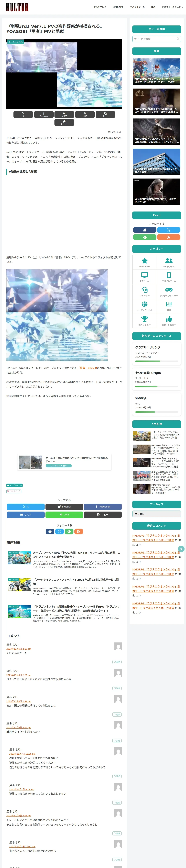The image size is (186, 868).
Task: Click the search magnifier icon
Action: click(178, 39)
